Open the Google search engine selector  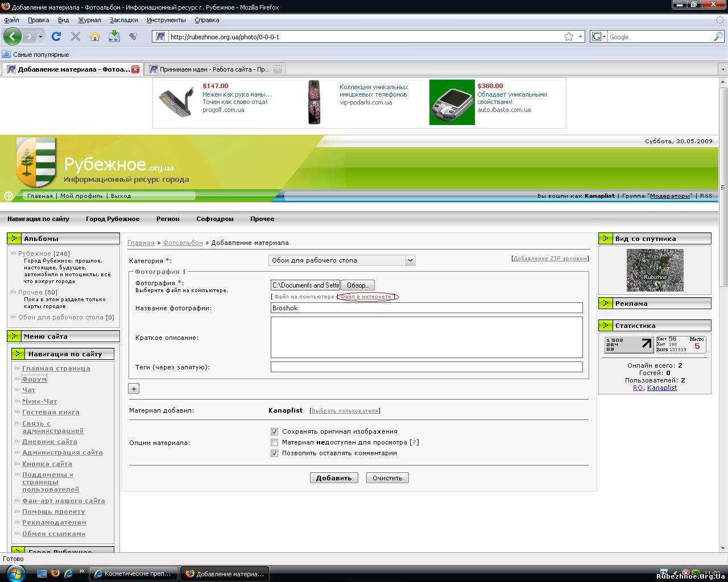(x=599, y=36)
